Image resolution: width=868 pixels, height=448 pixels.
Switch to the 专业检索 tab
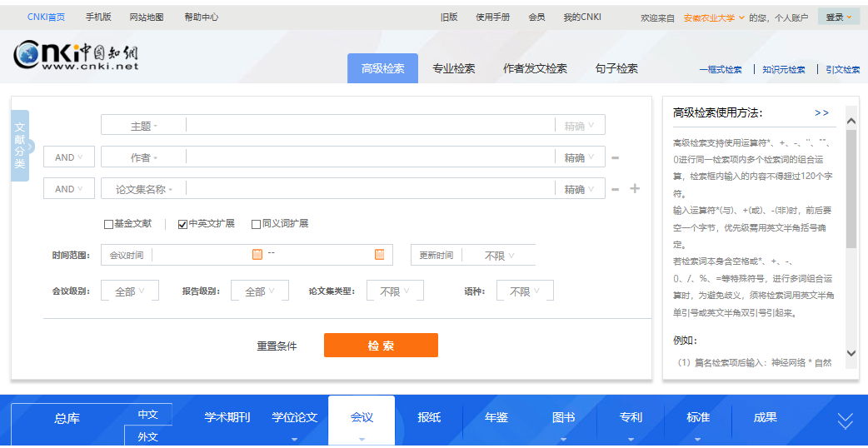click(453, 68)
